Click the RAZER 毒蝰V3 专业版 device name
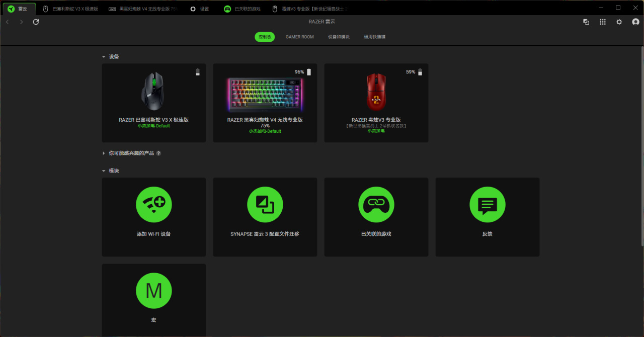This screenshot has height=337, width=644. [x=376, y=120]
